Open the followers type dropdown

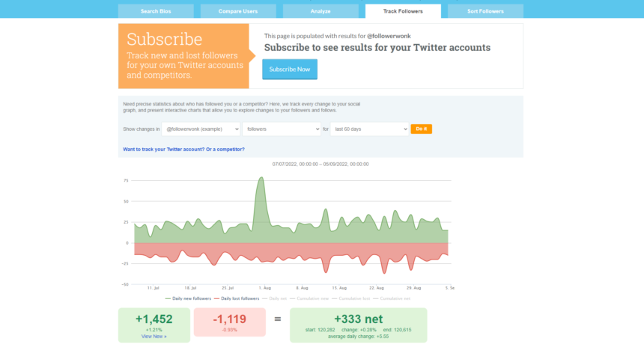point(282,129)
